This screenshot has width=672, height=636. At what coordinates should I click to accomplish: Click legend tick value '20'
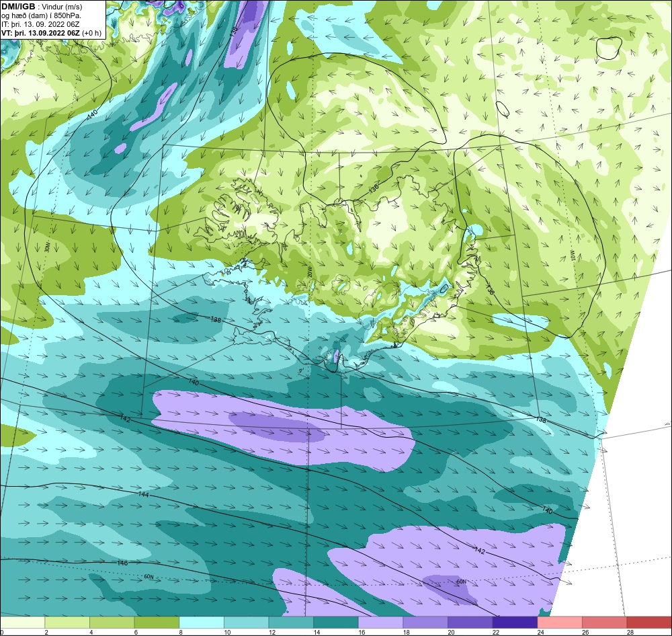[452, 632]
